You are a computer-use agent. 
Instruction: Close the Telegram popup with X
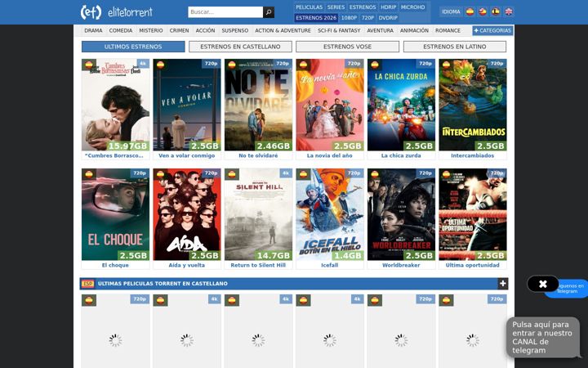tap(542, 284)
